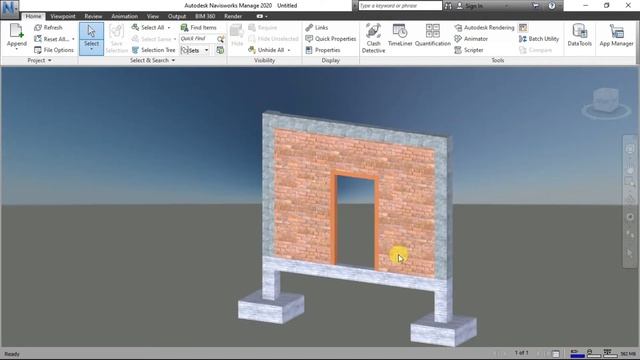Click the Ready status text
Viewport: 640px width, 360px height.
[x=12, y=354]
